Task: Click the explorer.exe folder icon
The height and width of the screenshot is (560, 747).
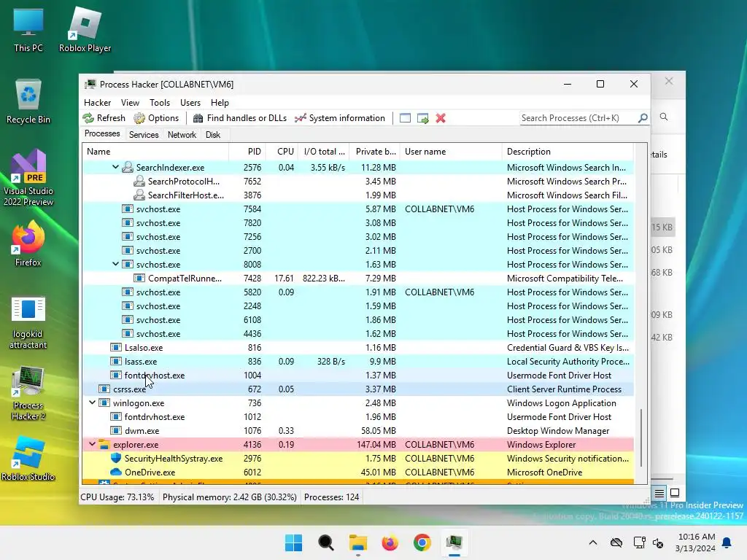Action: coord(104,444)
